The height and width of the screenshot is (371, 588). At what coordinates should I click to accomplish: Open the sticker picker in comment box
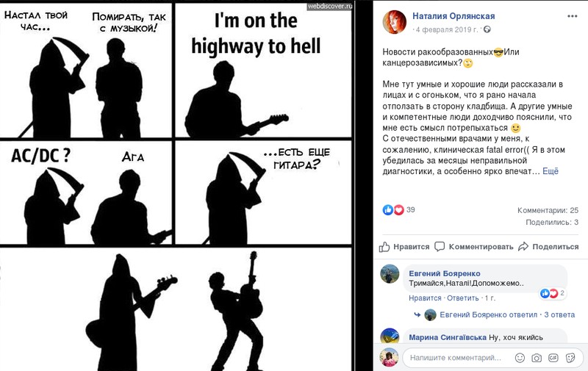coord(570,358)
